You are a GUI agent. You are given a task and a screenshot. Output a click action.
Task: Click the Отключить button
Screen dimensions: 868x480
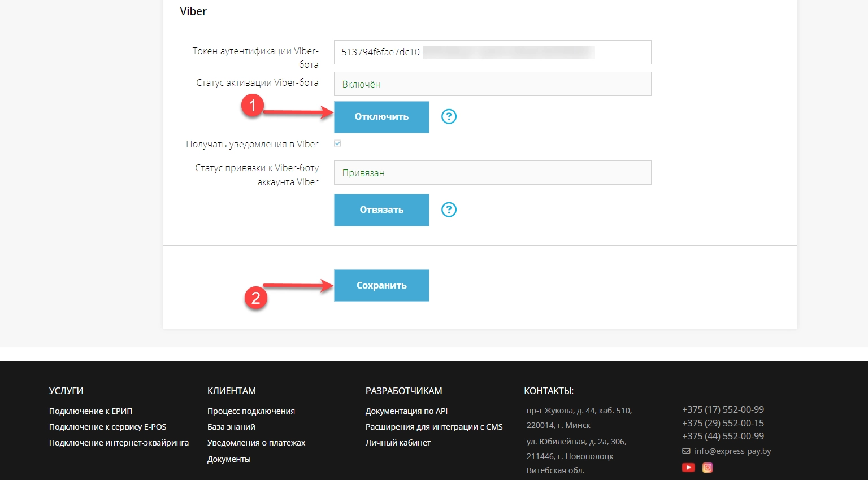[381, 117]
